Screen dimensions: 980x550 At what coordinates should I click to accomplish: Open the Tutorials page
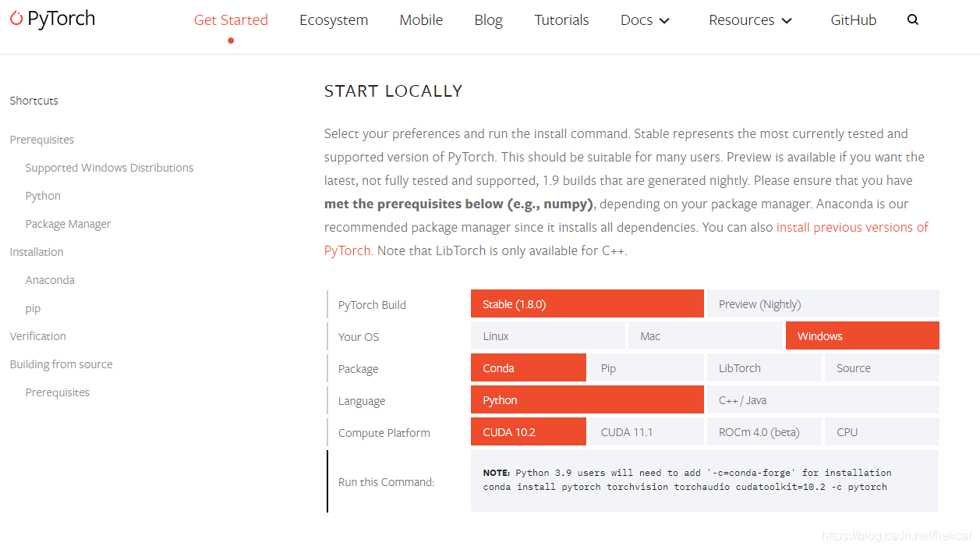pos(561,20)
